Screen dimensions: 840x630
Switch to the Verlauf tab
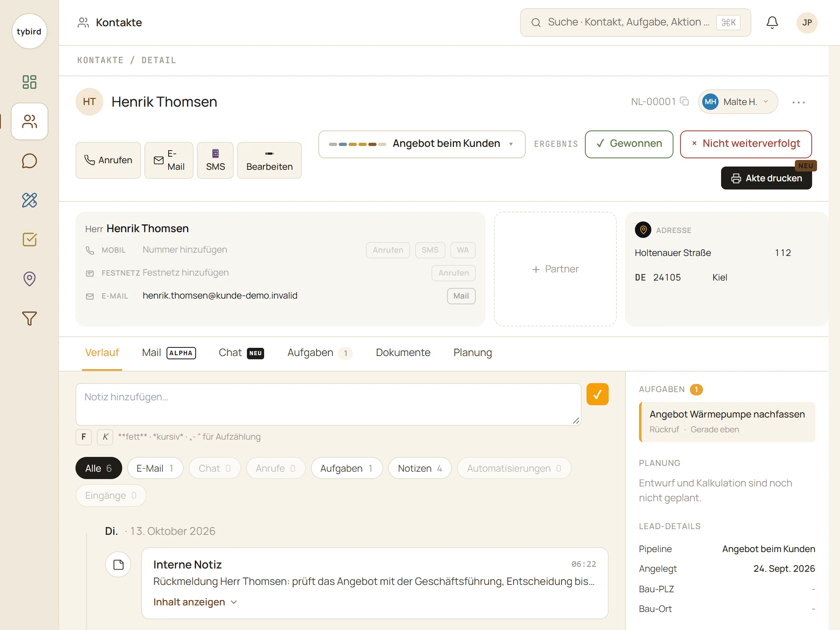click(x=102, y=353)
